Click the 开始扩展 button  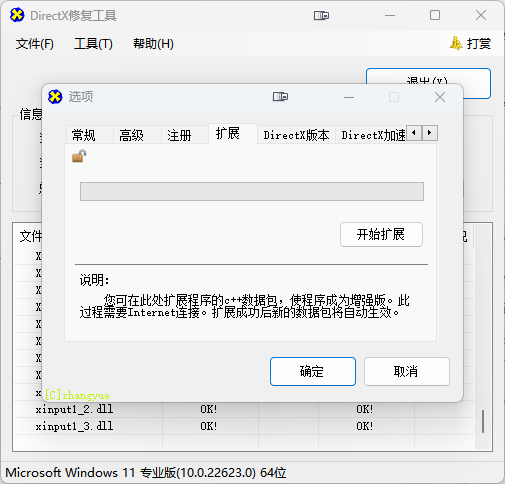tap(381, 235)
